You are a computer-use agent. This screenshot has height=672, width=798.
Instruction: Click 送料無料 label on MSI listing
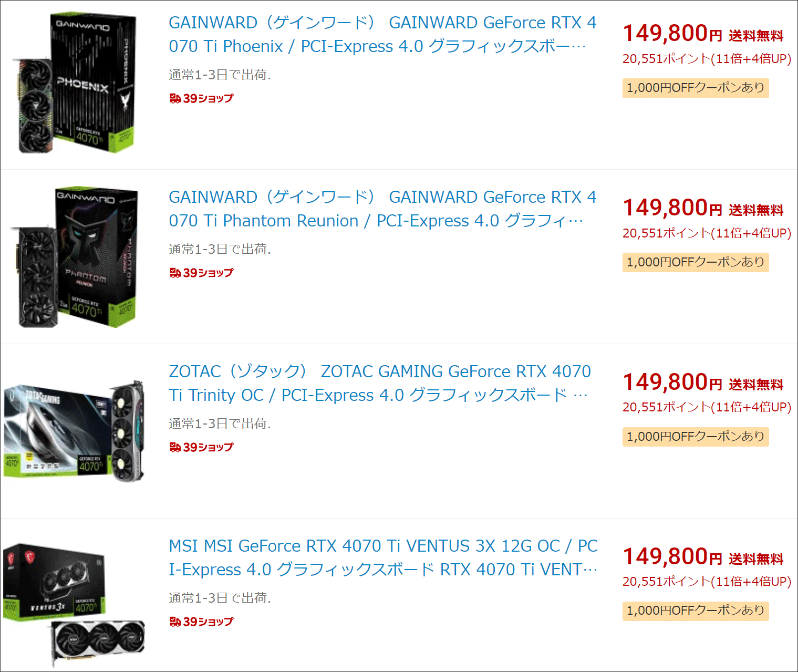(756, 560)
